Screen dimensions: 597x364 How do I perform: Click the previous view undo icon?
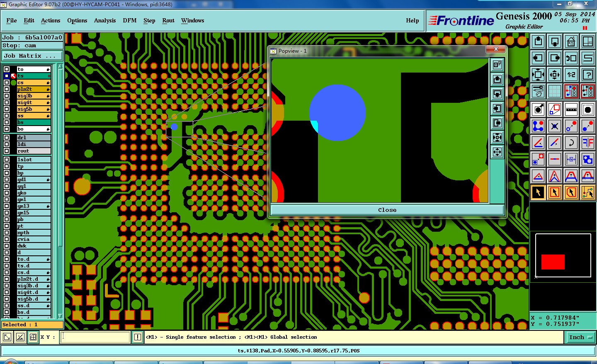point(571,58)
